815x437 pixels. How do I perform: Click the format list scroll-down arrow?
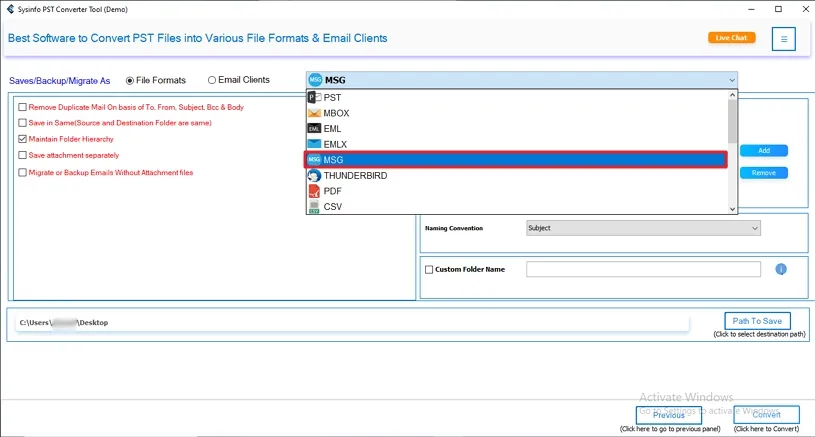[732, 209]
